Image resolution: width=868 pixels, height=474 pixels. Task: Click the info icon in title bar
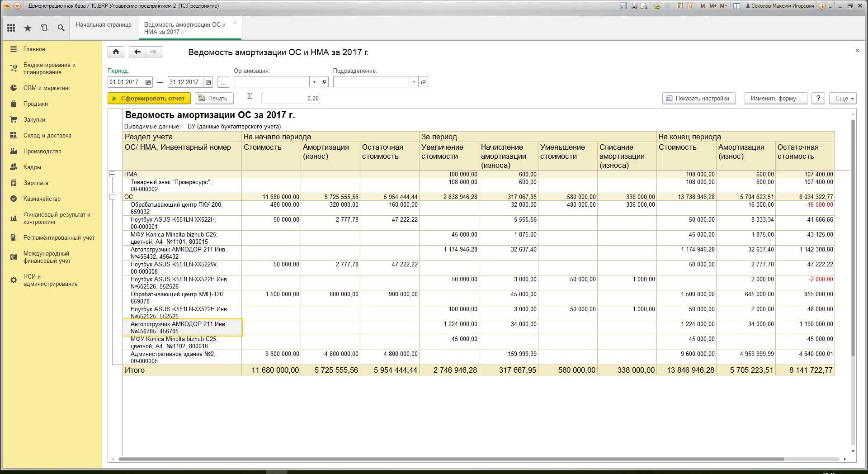822,6
